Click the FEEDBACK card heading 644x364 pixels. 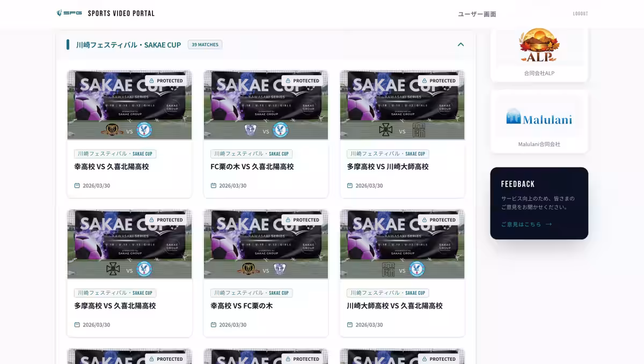tap(518, 184)
